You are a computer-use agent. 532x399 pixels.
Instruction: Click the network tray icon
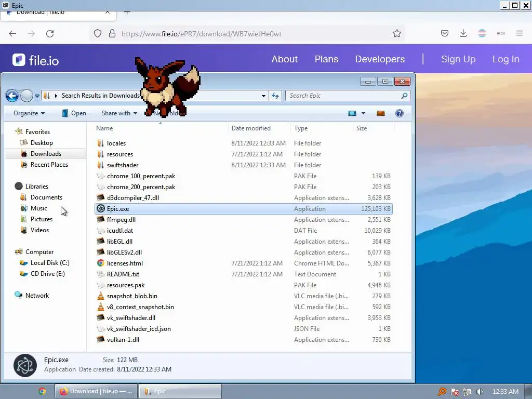(467, 392)
